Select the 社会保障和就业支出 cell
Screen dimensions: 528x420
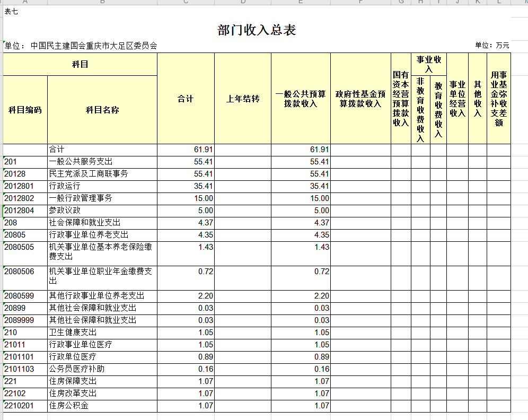tap(102, 223)
